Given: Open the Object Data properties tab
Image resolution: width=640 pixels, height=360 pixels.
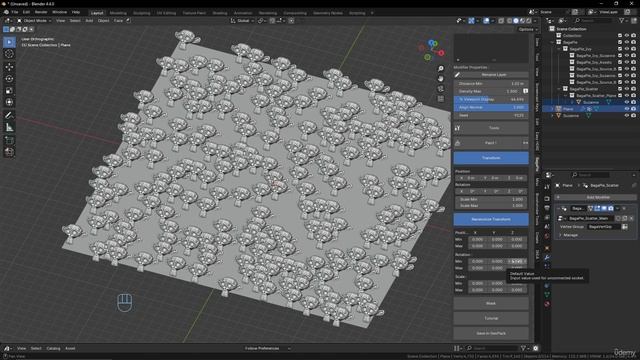Looking at the screenshot, I should click(x=547, y=295).
